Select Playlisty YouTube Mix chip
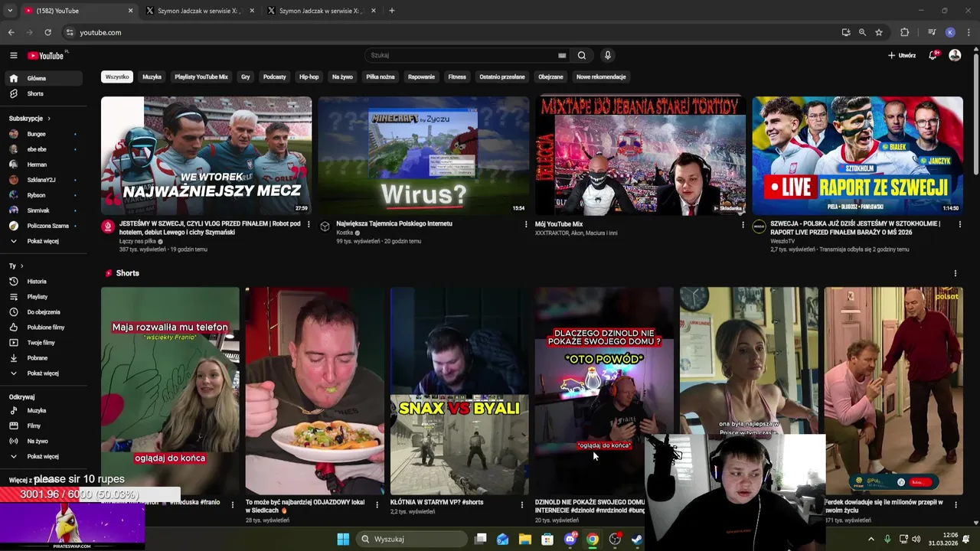Screen dimensions: 980x551 pyautogui.click(x=201, y=77)
